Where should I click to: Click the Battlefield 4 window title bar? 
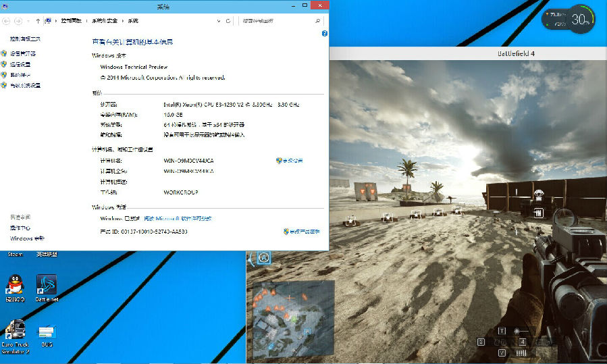point(468,53)
